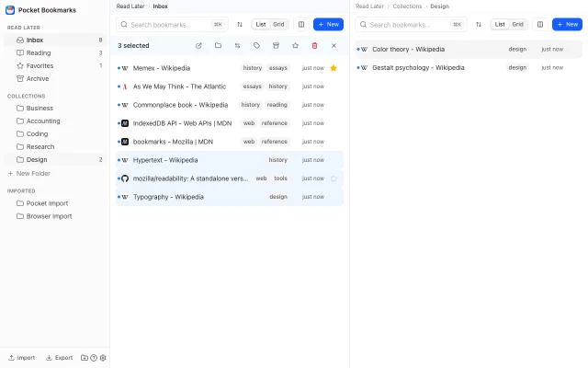Viewport: 588px width, 368px height.
Task: Select the Commonplace book - Wikipedia bookmark
Action: pyautogui.click(x=230, y=105)
